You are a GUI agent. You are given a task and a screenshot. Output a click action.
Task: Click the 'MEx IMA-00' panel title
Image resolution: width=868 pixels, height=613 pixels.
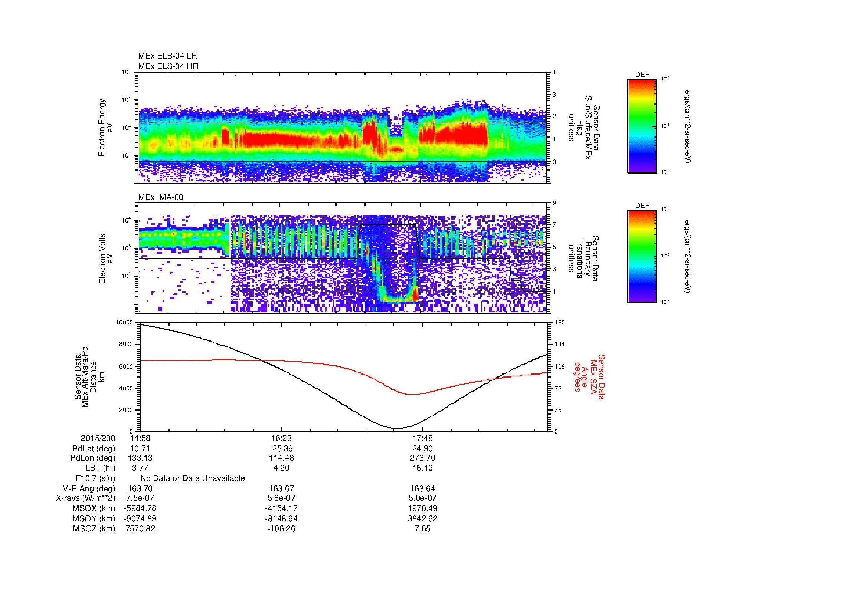(161, 197)
